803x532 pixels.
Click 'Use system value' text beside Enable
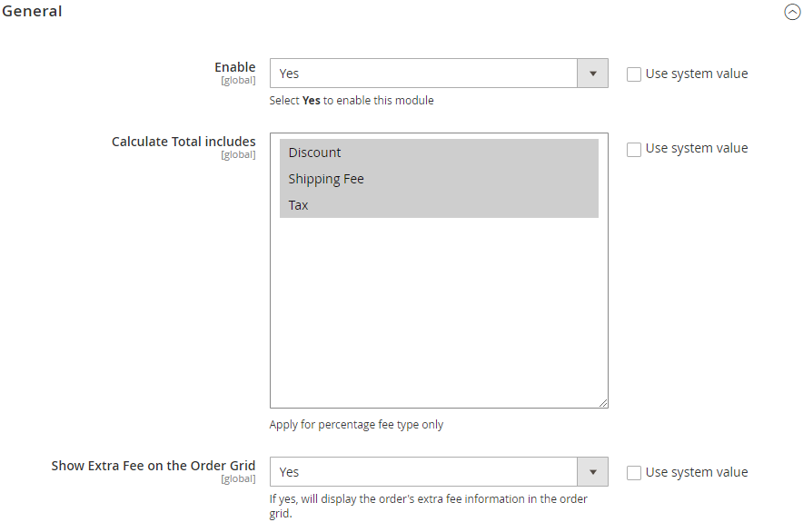[696, 74]
